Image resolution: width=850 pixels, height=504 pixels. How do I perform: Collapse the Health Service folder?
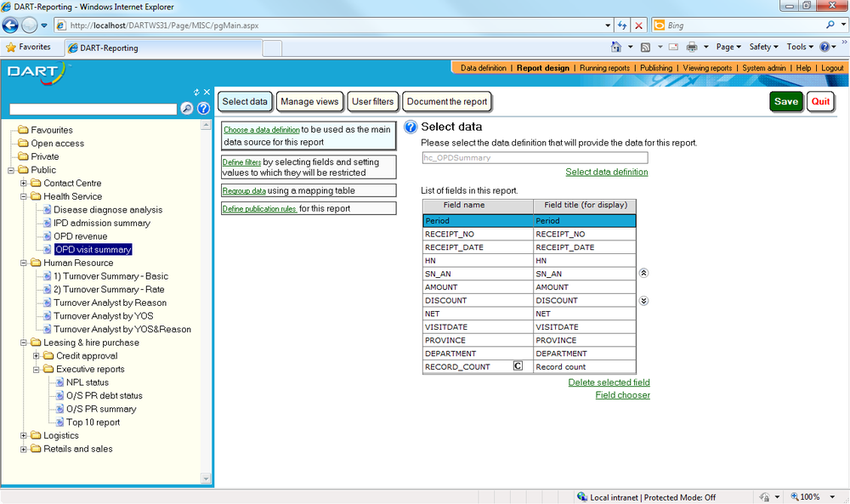pyautogui.click(x=23, y=196)
